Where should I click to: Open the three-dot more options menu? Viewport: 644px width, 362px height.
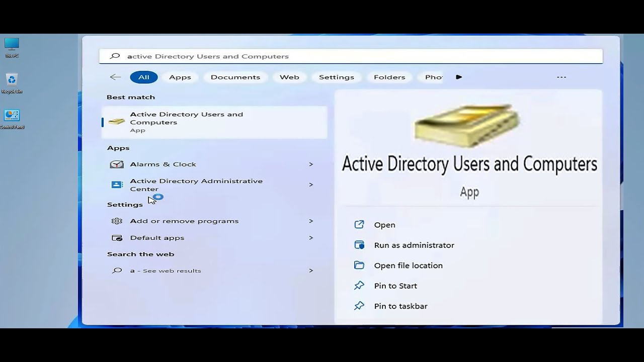coord(561,77)
